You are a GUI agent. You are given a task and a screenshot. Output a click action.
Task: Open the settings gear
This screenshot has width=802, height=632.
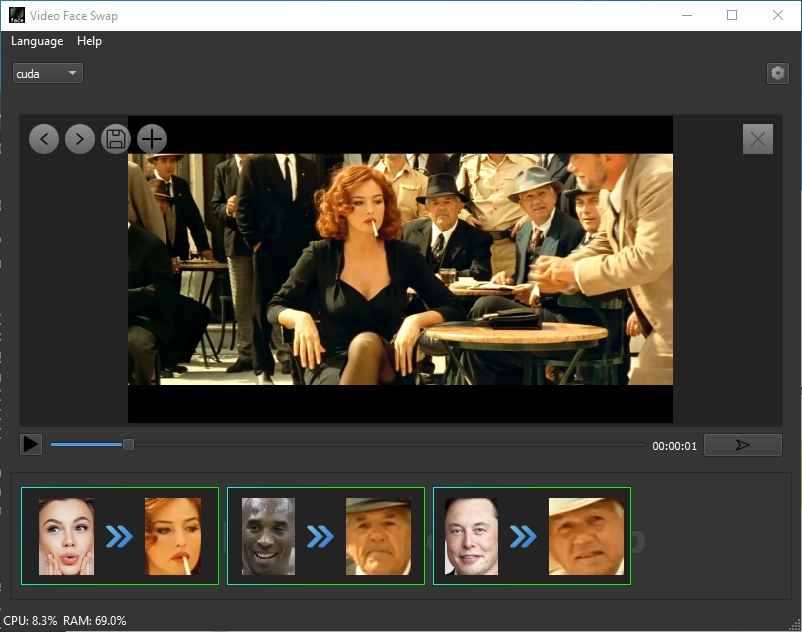(x=777, y=73)
